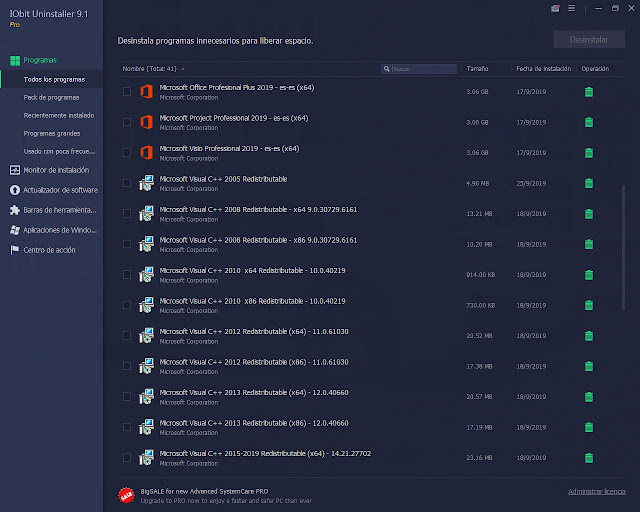Click the trash icon for Visual C++ 2008 x86 9.0.30729.6161

click(589, 244)
